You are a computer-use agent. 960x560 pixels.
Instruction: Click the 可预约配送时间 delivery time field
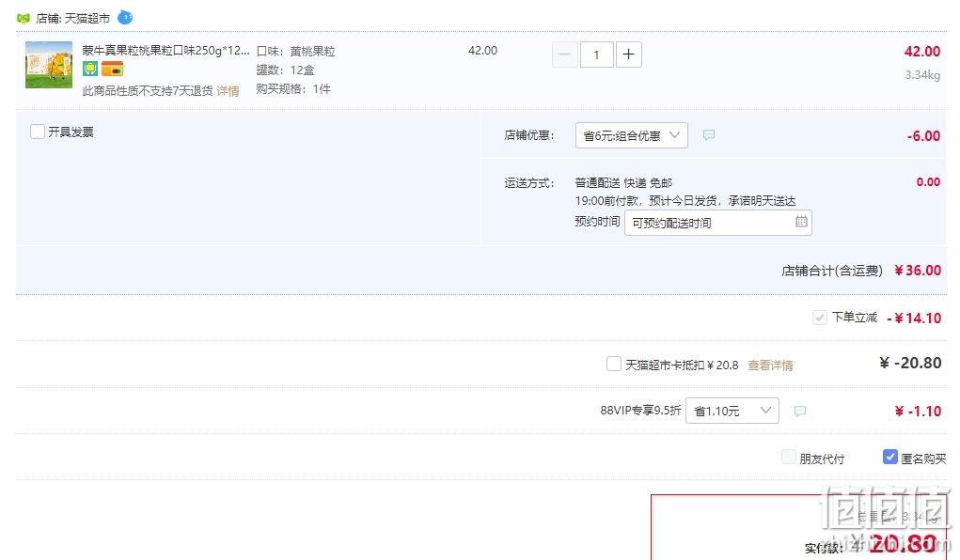tap(718, 223)
